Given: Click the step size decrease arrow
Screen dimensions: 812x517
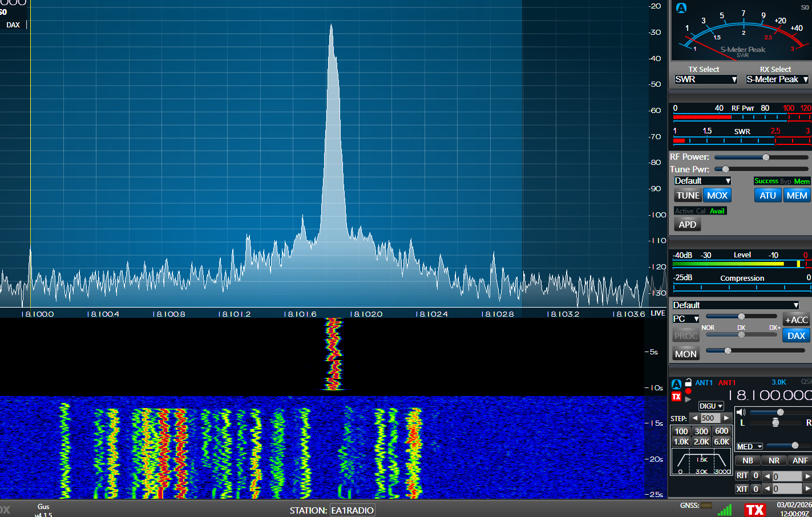Looking at the screenshot, I should click(694, 418).
